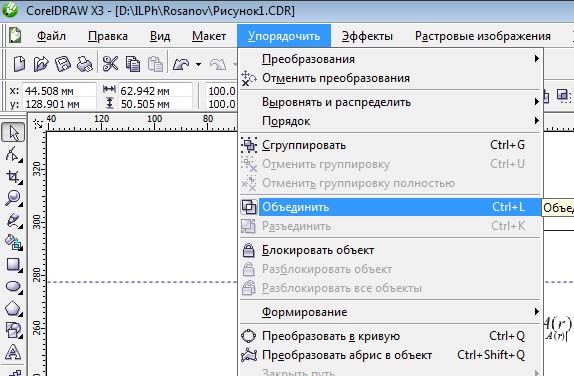
Task: Choose Сгруппировать from the menu
Action: [x=390, y=145]
